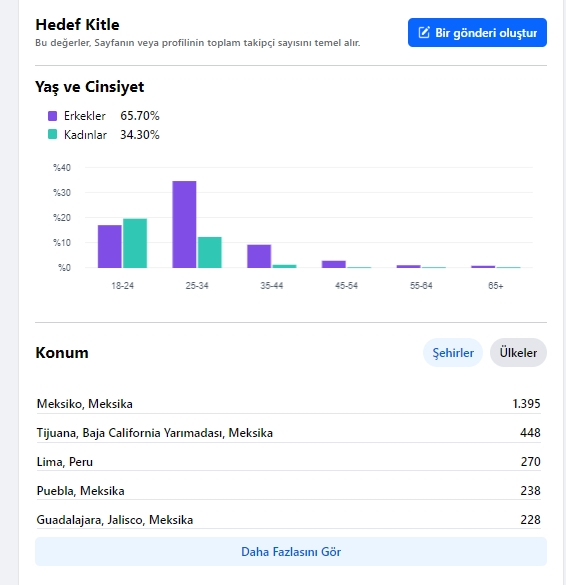Screen dimensions: 566x585
Task: Click the purple Erkekler legend swatch
Action: click(x=53, y=116)
